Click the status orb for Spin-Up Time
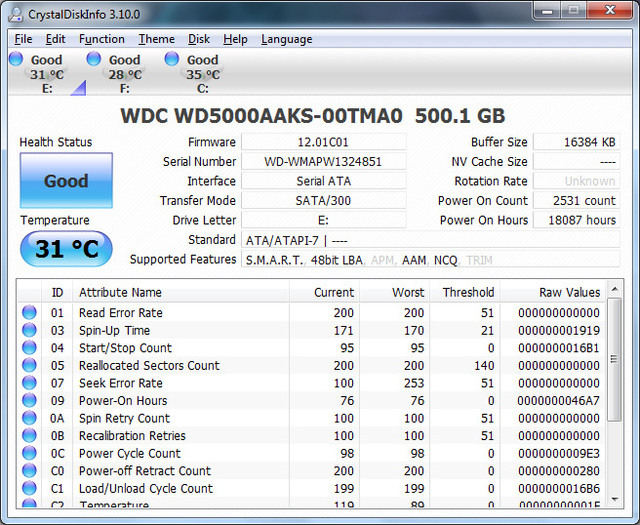Image resolution: width=640 pixels, height=525 pixels. click(x=29, y=330)
